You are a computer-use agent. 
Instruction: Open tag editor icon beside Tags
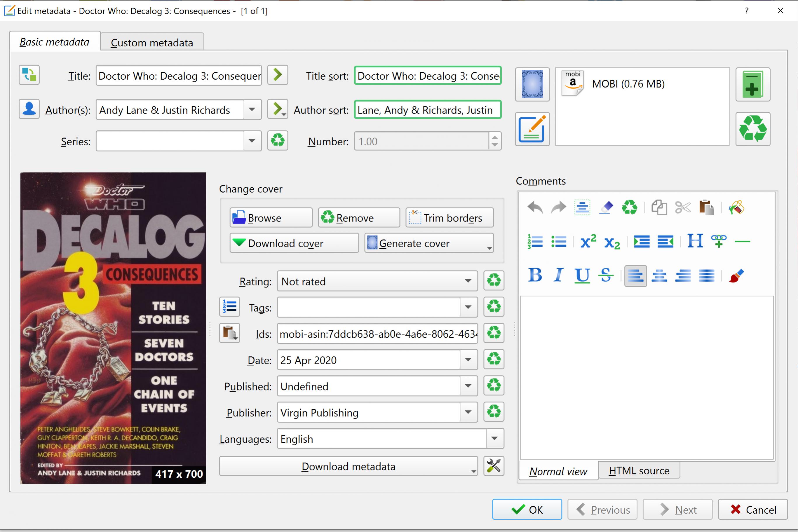pos(230,307)
